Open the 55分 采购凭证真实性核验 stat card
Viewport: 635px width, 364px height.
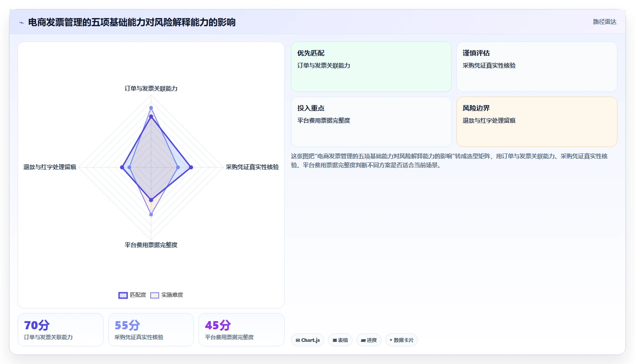[151, 330]
